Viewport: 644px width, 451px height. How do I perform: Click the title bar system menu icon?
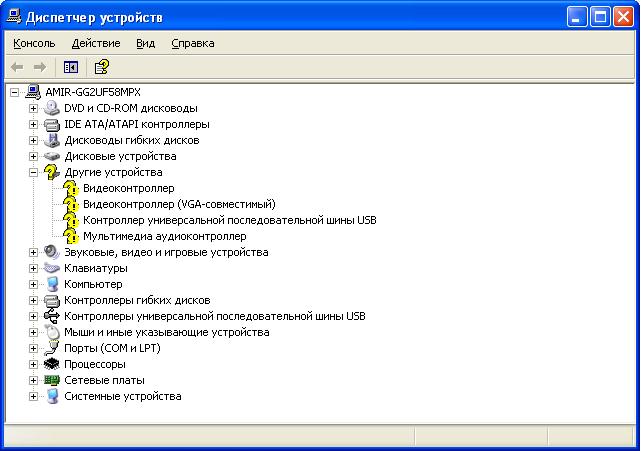(14, 16)
